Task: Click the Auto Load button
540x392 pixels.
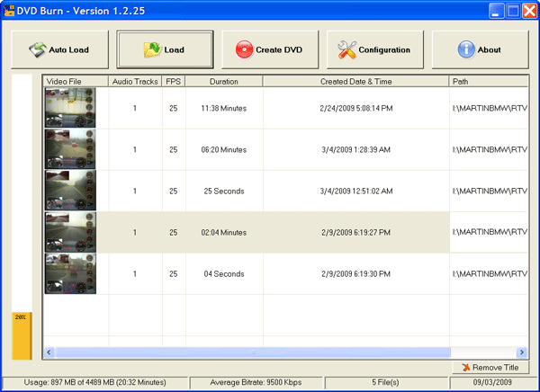Action: click(x=61, y=49)
